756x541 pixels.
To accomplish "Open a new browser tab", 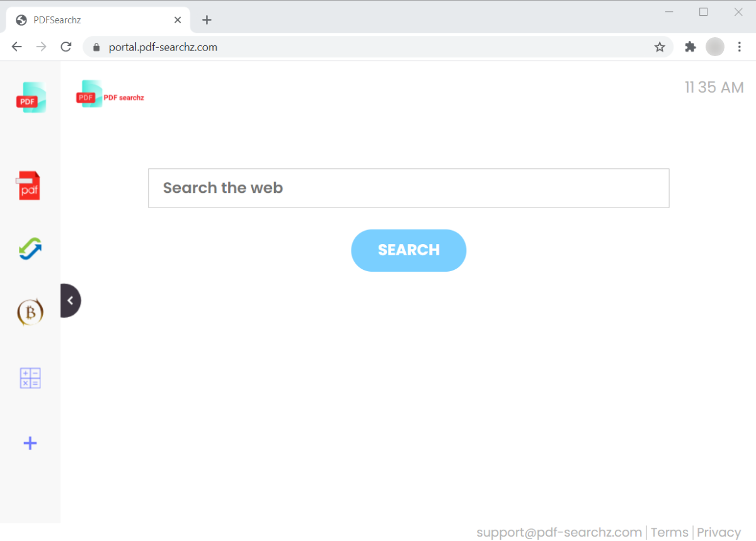I will pos(207,20).
